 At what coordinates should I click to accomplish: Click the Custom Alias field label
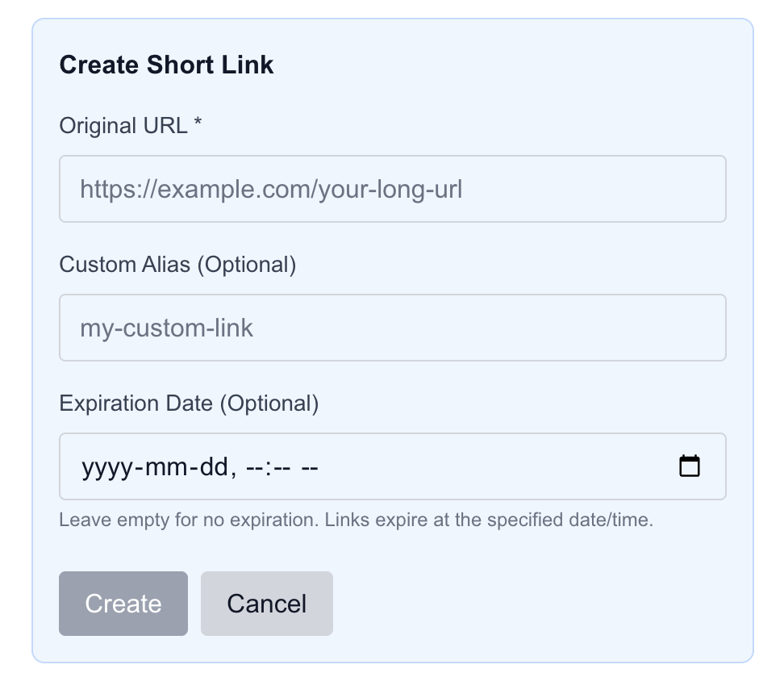click(x=177, y=265)
